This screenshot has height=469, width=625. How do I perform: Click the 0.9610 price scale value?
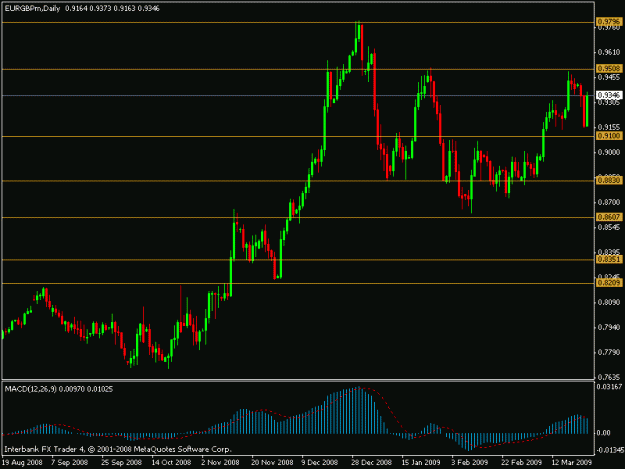point(609,52)
